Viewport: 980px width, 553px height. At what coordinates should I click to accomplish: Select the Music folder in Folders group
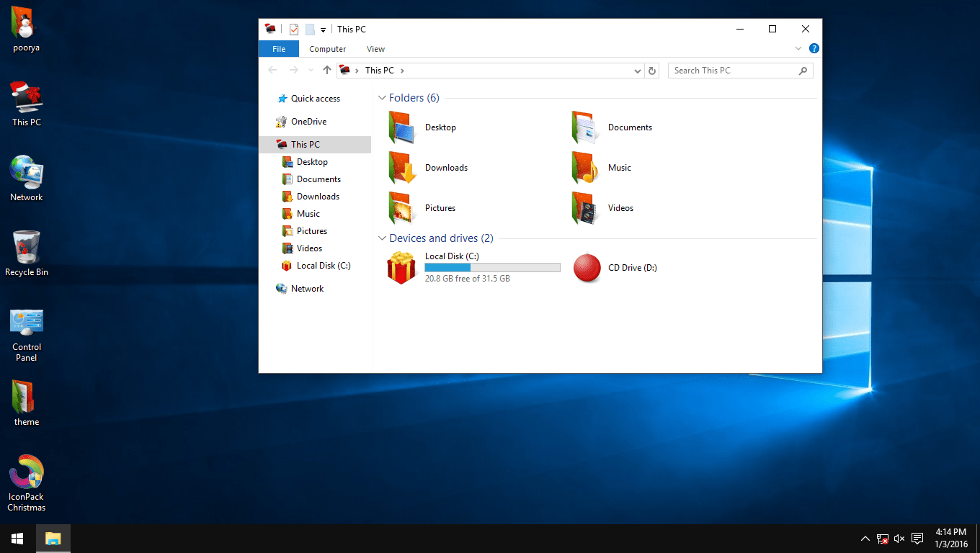pos(601,168)
